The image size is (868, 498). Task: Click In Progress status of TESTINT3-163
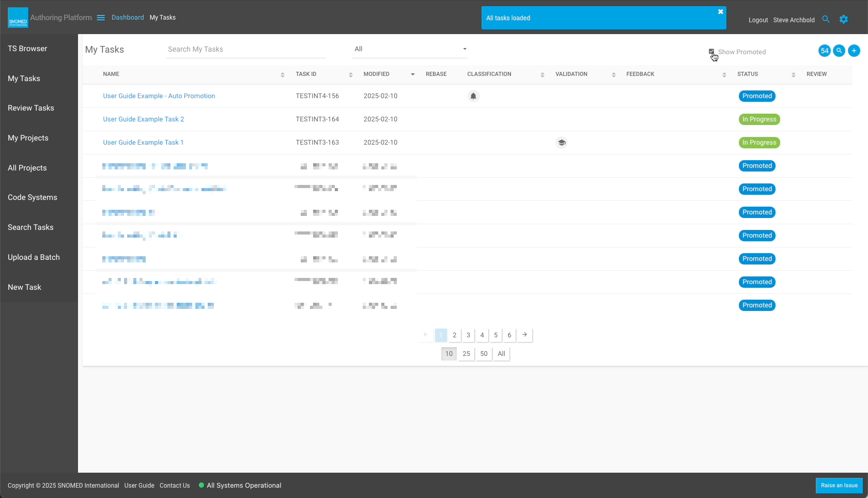(x=760, y=143)
